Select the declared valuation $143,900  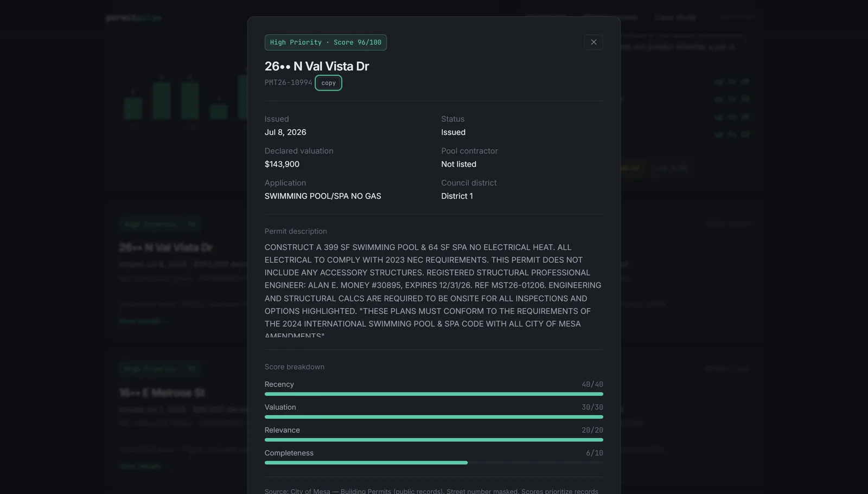(x=282, y=164)
